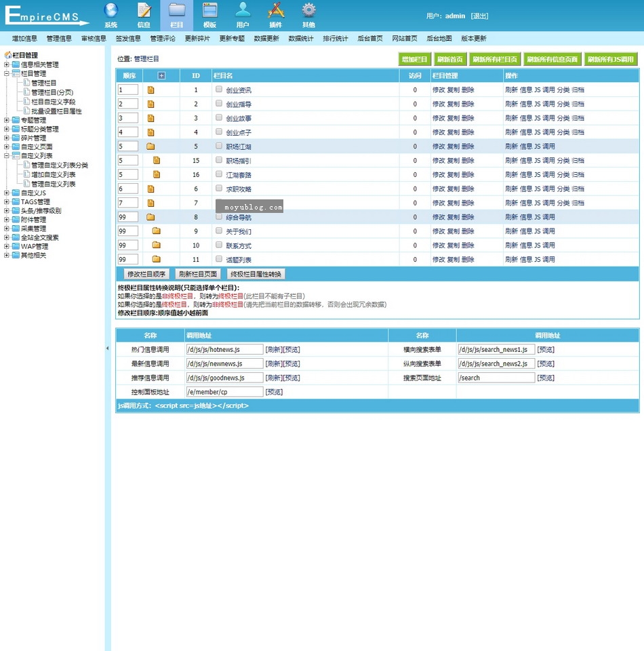Open 管理评论 in the sub-menu bar
The height and width of the screenshot is (651, 644).
[163, 38]
